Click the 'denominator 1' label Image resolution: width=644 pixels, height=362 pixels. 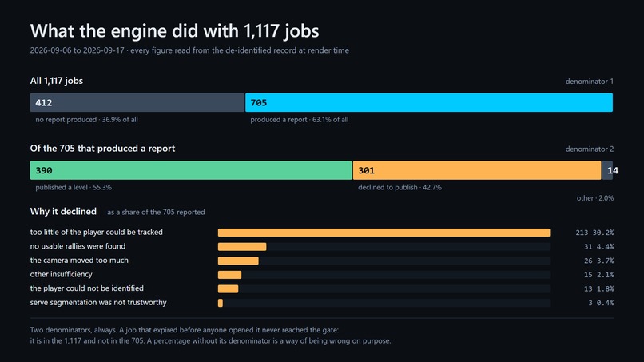click(x=590, y=82)
